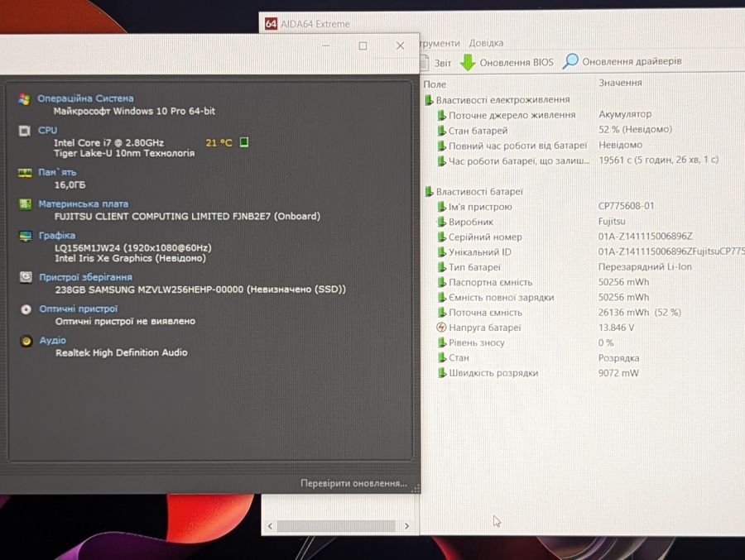The image size is (745, 560).
Task: Maximize the Speccy window
Action: [363, 45]
